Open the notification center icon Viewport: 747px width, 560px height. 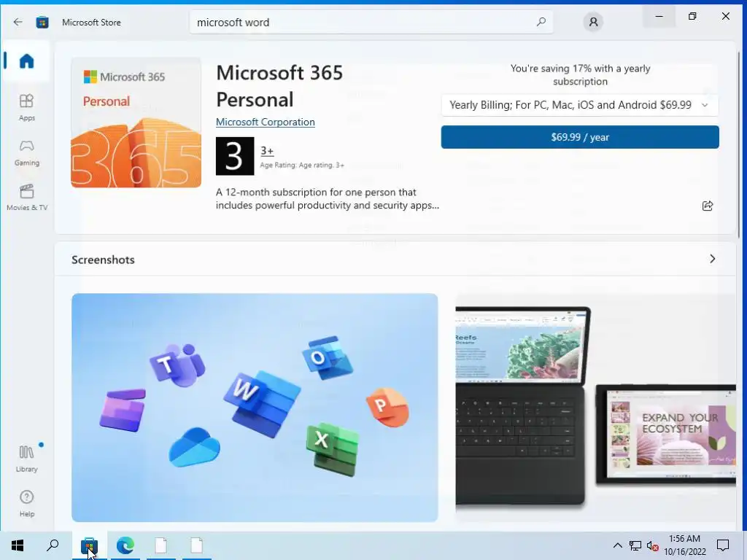(x=723, y=545)
